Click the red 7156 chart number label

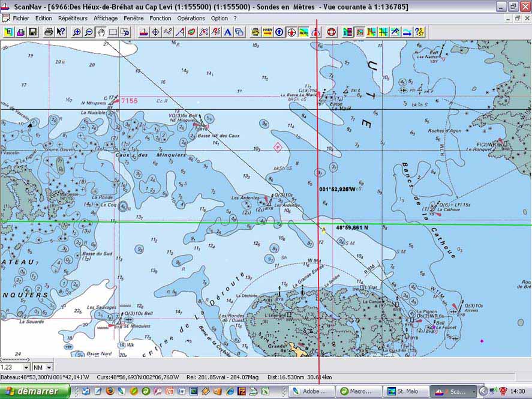tap(130, 100)
